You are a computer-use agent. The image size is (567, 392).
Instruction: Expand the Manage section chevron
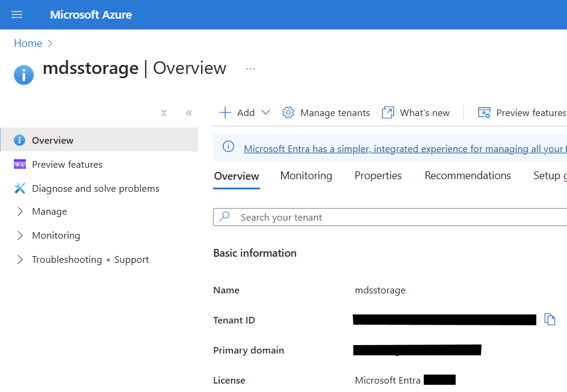[20, 212]
